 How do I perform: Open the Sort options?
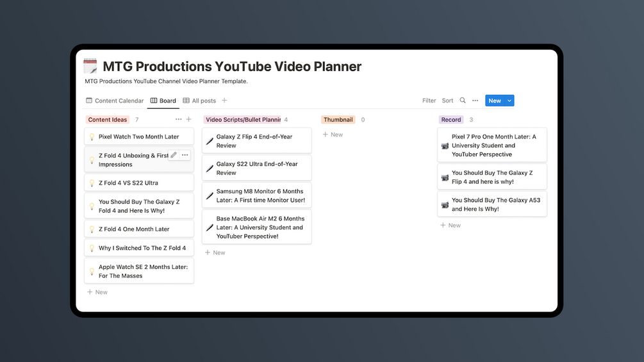(x=447, y=101)
